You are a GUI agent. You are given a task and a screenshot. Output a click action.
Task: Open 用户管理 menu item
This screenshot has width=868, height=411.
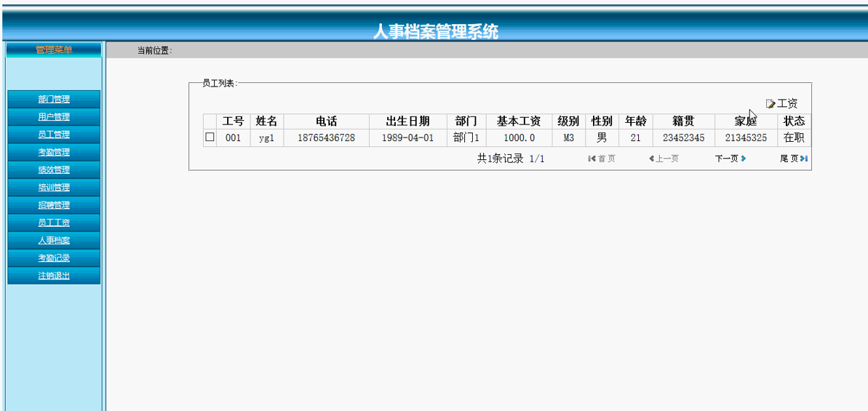click(54, 117)
